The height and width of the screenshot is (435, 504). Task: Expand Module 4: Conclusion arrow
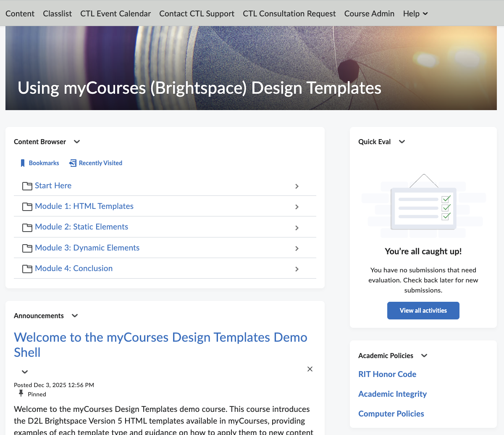point(297,269)
